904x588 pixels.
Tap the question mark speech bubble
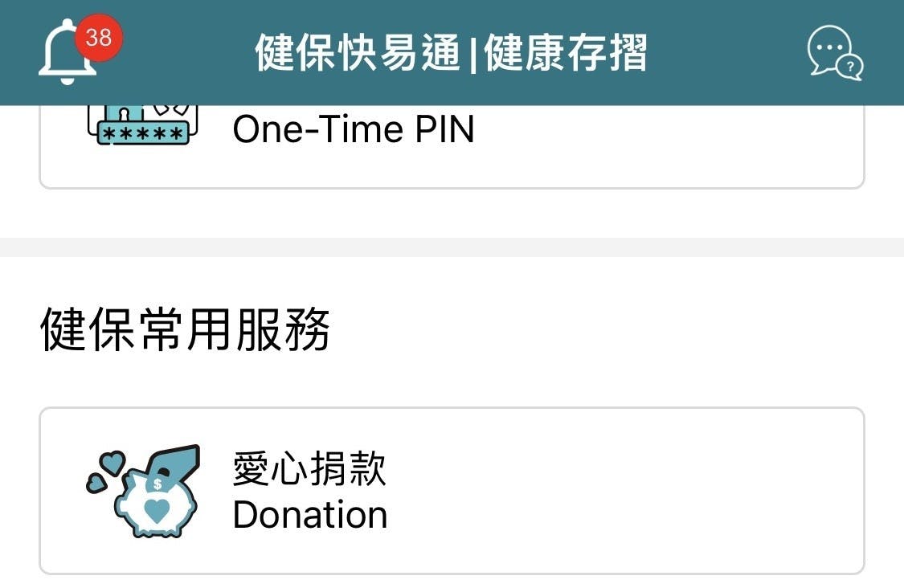(x=850, y=67)
